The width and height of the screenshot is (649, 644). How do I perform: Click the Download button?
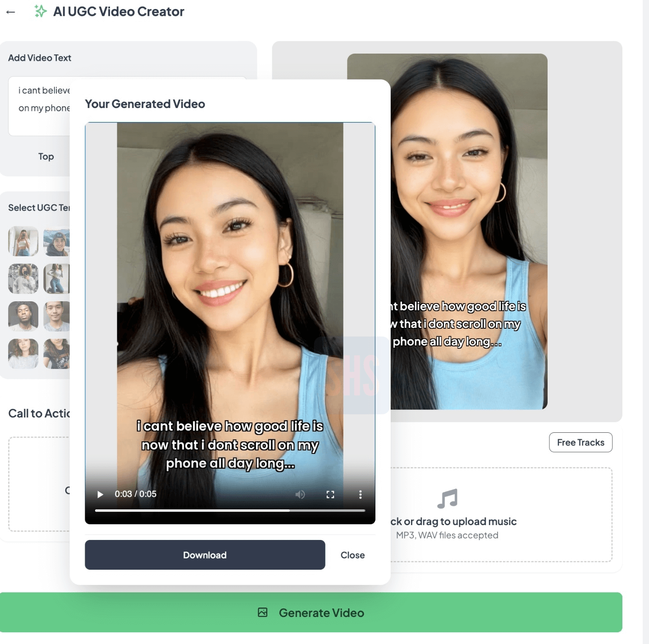tap(205, 555)
